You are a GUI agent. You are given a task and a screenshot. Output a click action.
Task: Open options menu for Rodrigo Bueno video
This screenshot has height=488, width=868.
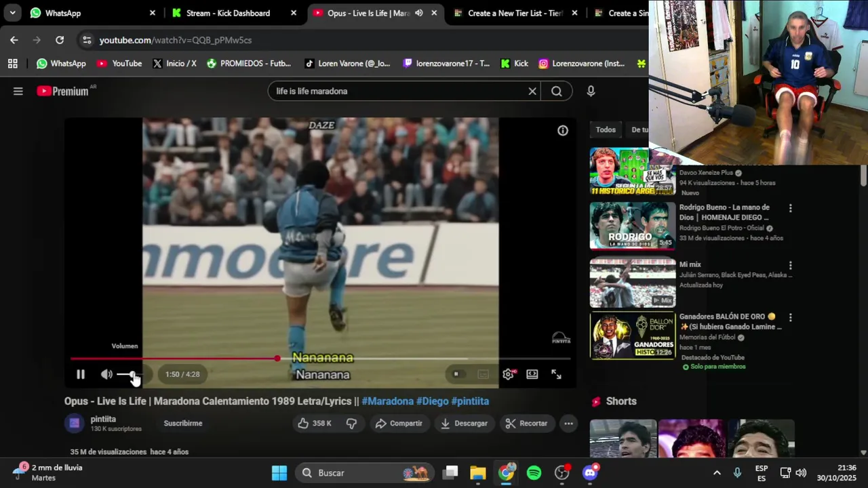(x=790, y=209)
